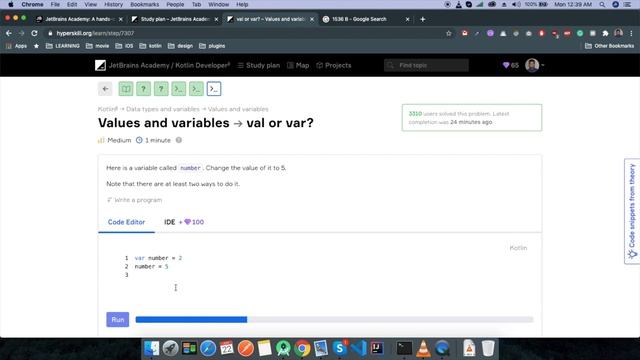Click the browser back arrow
The width and height of the screenshot is (640, 360).
[9, 33]
